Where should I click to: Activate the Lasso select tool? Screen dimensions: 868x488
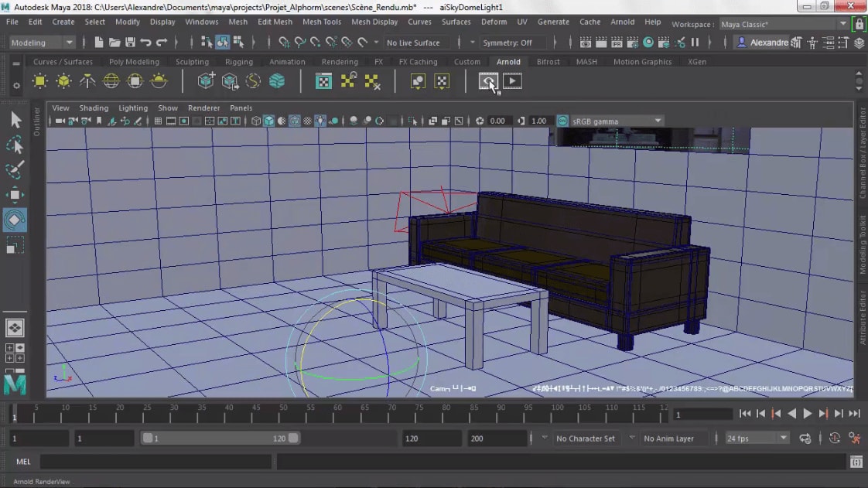[15, 145]
